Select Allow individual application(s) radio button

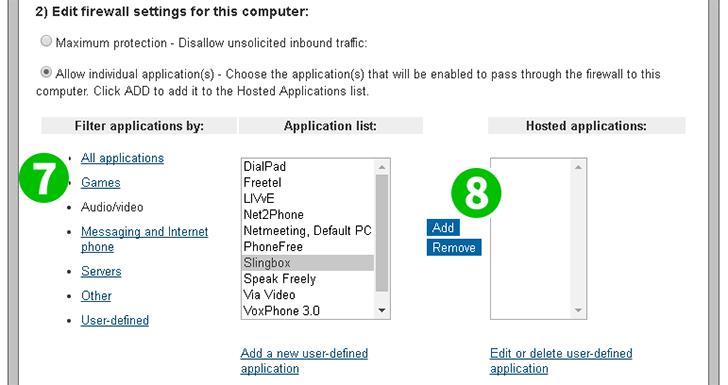pyautogui.click(x=46, y=72)
